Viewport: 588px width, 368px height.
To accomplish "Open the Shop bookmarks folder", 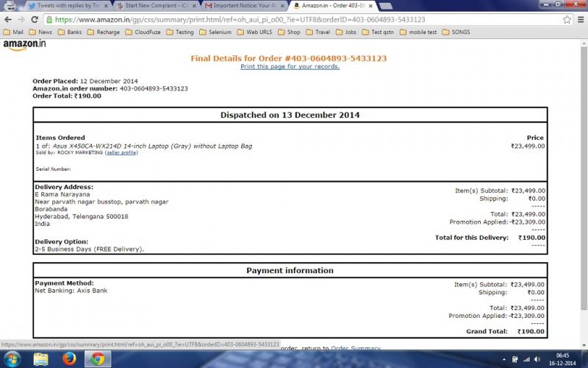I will (289, 32).
